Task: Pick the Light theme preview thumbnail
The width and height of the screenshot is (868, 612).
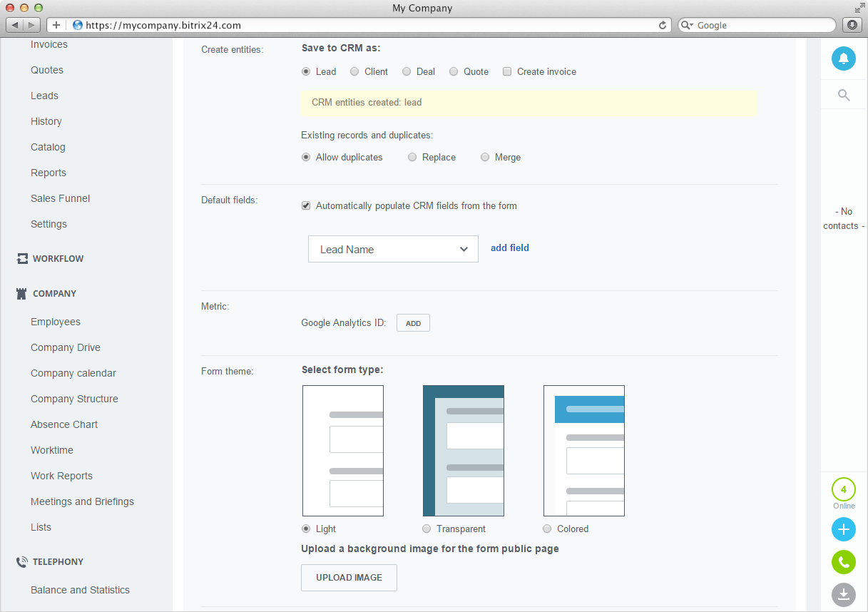Action: click(343, 451)
